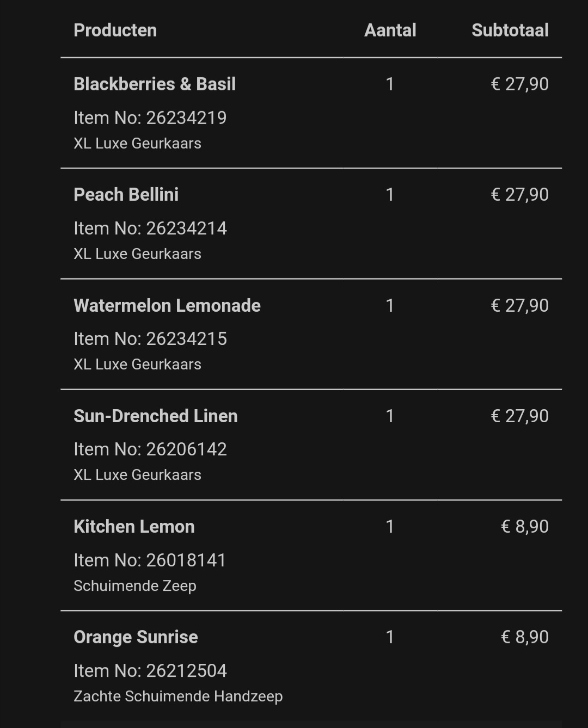Viewport: 588px width, 728px height.
Task: Click the Watermelon Lemonade product title
Action: 167,305
